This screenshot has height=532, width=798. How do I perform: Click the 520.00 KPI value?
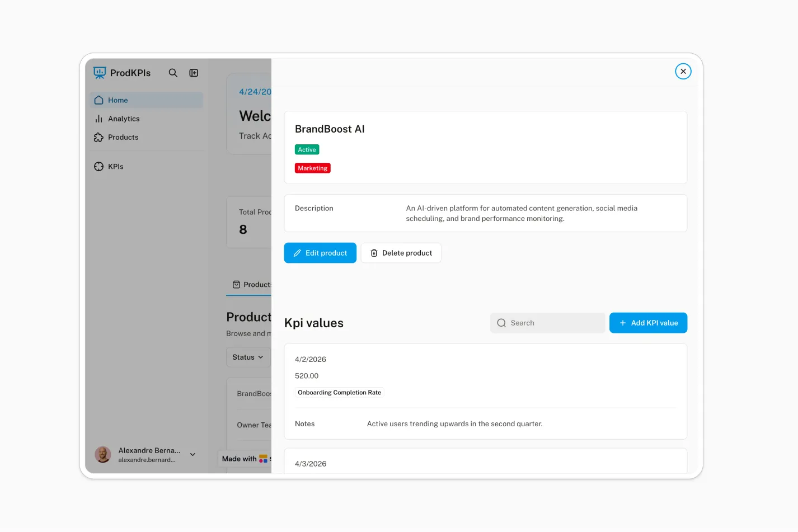(x=307, y=376)
